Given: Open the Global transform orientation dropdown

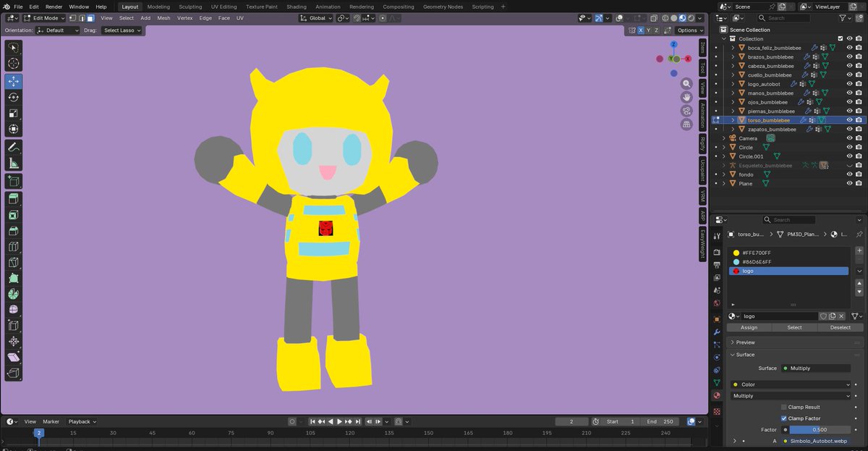Looking at the screenshot, I should coord(316,18).
